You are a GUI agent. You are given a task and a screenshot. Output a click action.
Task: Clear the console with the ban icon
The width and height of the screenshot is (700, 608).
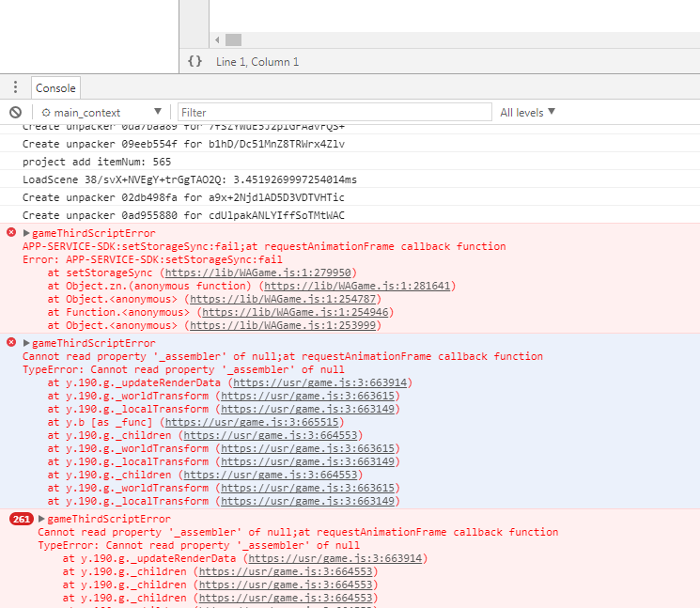tap(16, 112)
